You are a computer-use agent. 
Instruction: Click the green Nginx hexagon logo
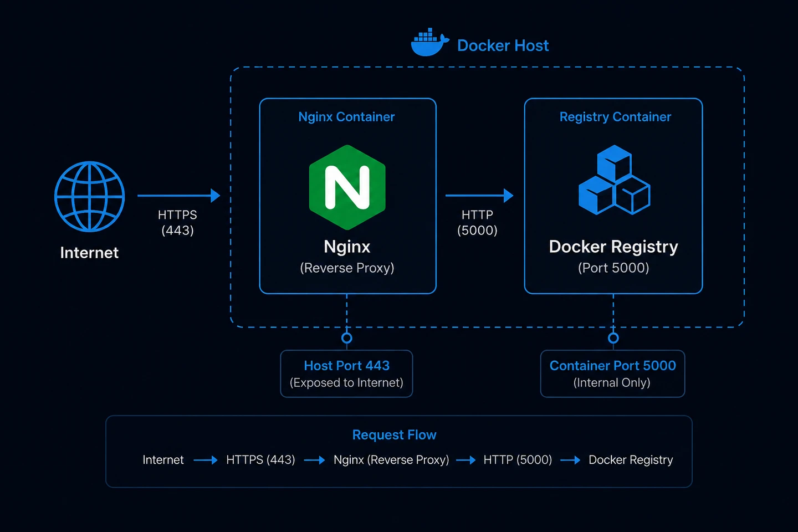point(347,187)
